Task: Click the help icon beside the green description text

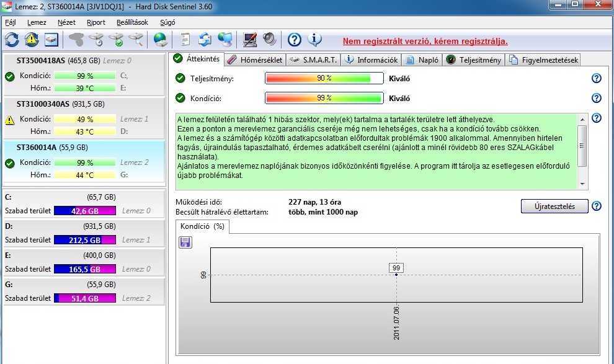Action: tap(597, 118)
